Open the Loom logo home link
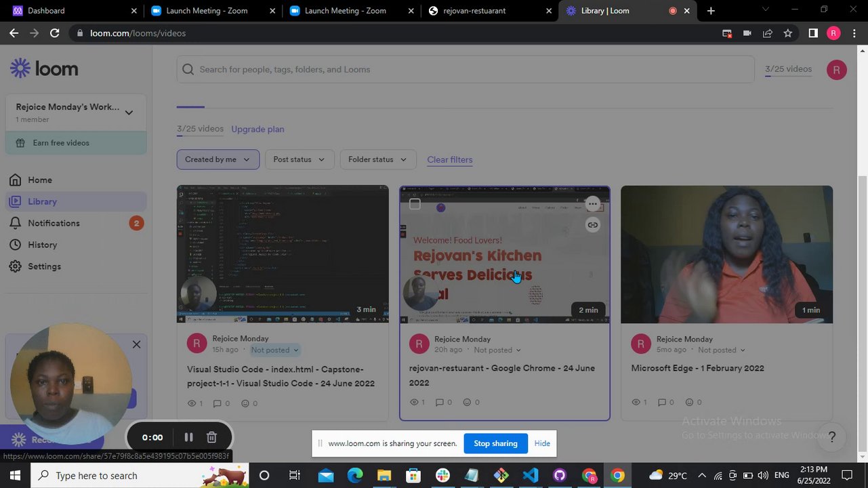This screenshot has width=868, height=488. [x=44, y=68]
